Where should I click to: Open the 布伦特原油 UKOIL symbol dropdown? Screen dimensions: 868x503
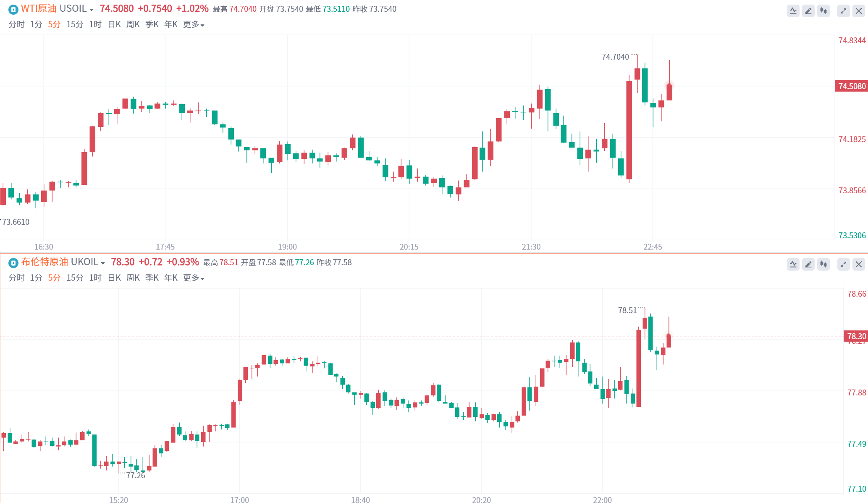(x=102, y=263)
